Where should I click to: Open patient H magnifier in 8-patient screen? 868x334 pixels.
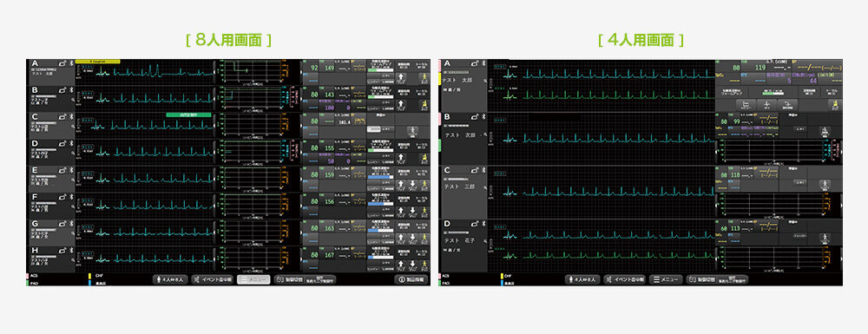click(x=72, y=259)
